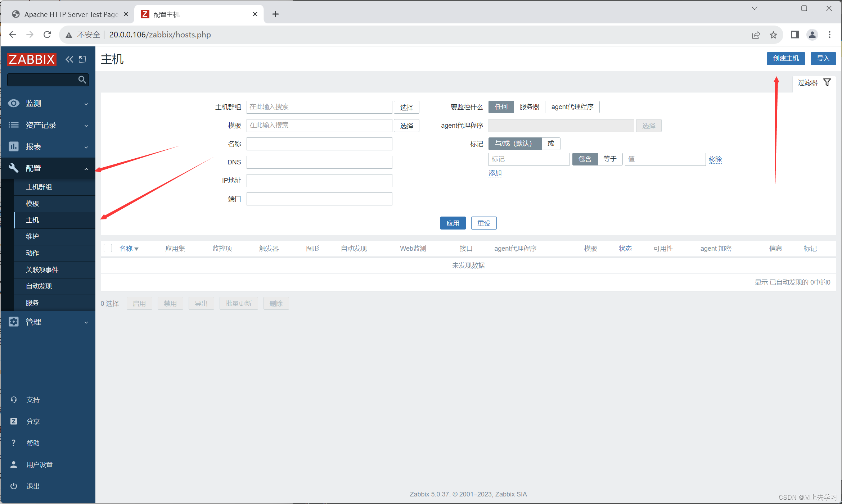
Task: Open browser tab search chevron
Action: (x=755, y=8)
